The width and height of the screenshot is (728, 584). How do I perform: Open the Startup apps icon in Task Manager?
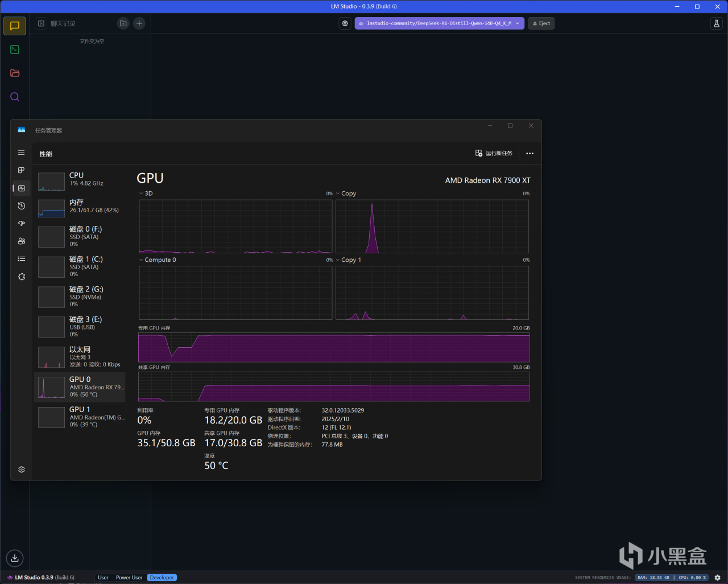[x=22, y=223]
